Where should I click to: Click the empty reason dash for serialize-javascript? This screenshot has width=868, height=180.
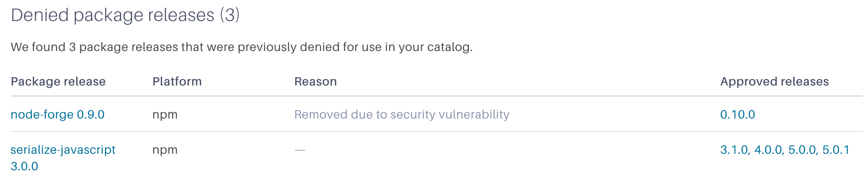click(x=300, y=150)
